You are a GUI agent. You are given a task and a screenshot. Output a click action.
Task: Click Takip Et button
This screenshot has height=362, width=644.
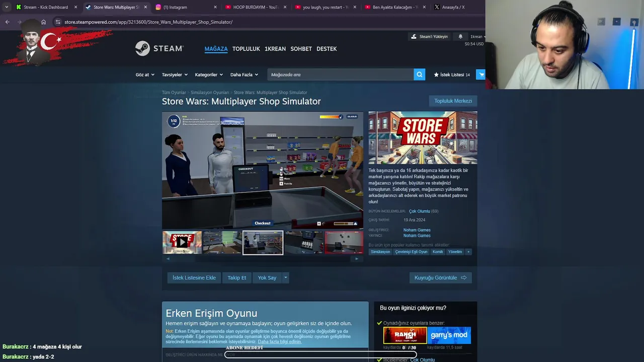(237, 278)
